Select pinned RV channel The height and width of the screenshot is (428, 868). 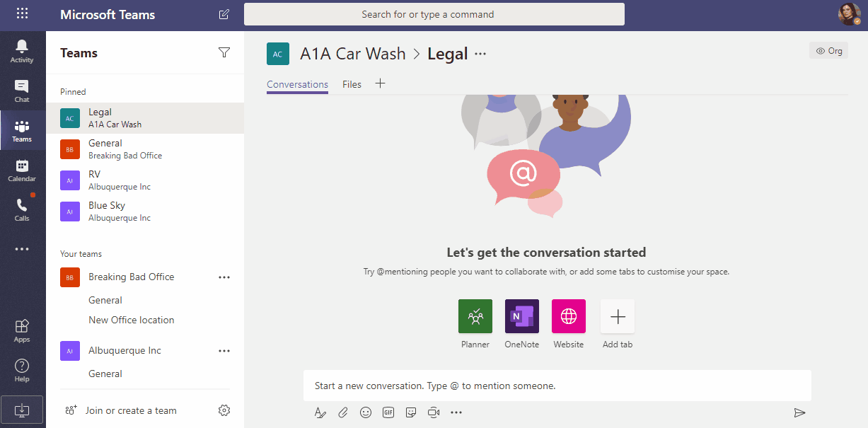(x=145, y=180)
